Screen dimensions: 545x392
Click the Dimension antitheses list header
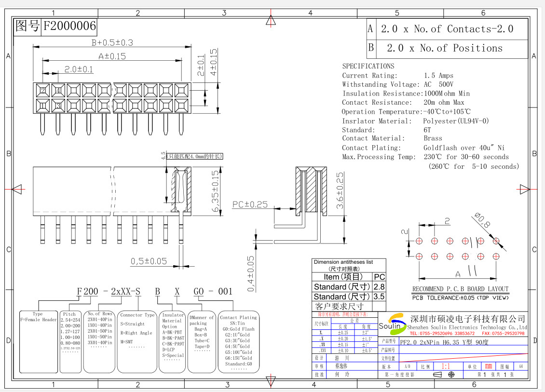(x=343, y=265)
